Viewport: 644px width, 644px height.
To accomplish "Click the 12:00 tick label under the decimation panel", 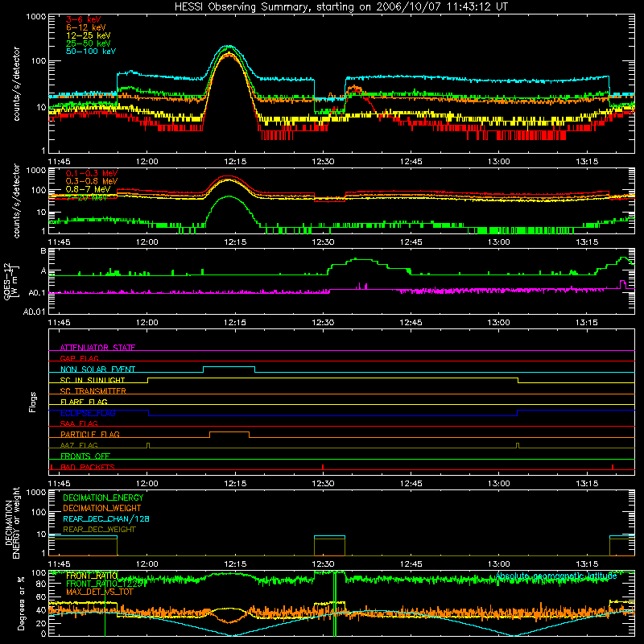I will (147, 564).
